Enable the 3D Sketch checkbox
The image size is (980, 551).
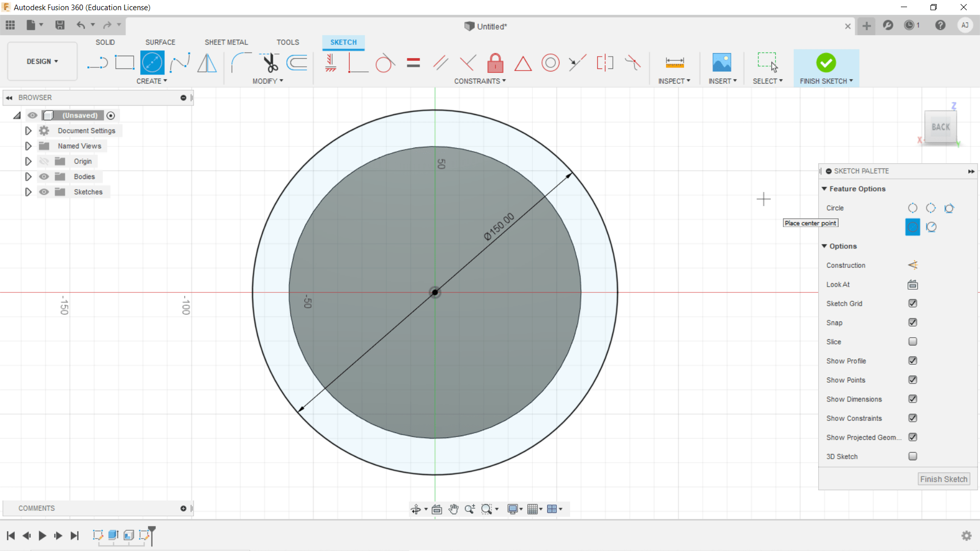click(913, 457)
